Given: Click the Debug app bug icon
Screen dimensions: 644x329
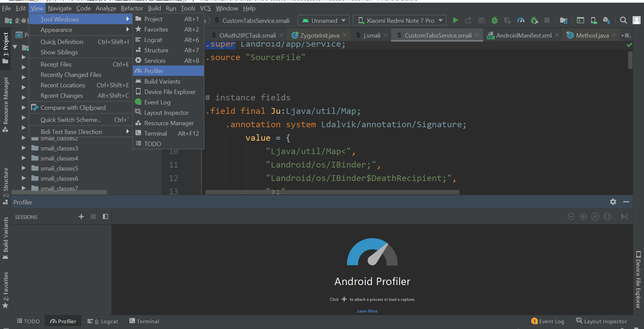Looking at the screenshot, I should point(494,20).
